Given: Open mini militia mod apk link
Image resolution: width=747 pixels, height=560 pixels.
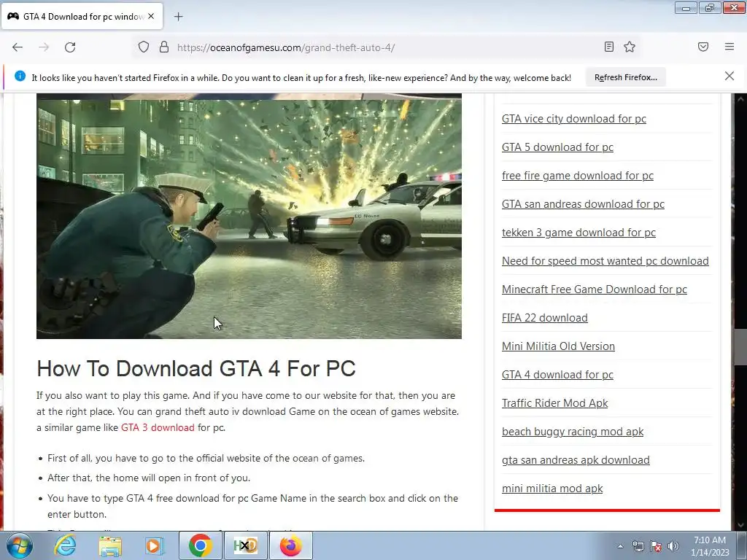Looking at the screenshot, I should tap(552, 489).
